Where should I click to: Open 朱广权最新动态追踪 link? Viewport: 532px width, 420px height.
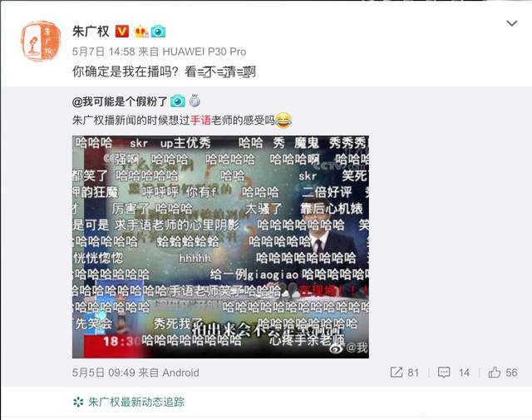click(136, 402)
